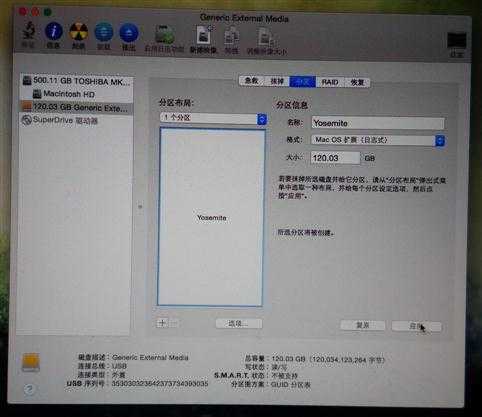The width and height of the screenshot is (482, 417).
Task: Click the SuperDrive optical drive icon
Action: pos(27,120)
